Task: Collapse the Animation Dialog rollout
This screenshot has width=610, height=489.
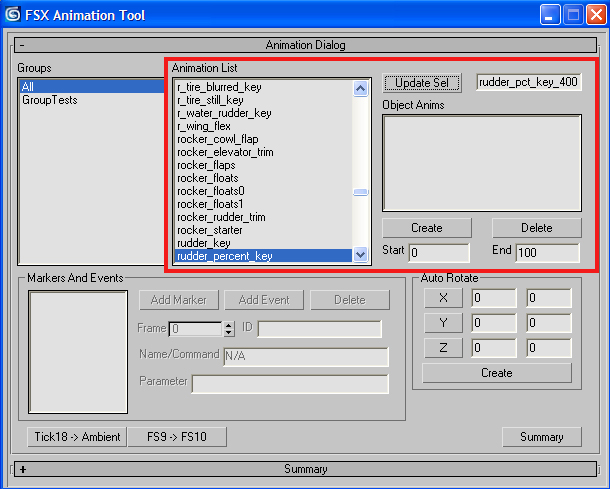Action: [x=305, y=45]
